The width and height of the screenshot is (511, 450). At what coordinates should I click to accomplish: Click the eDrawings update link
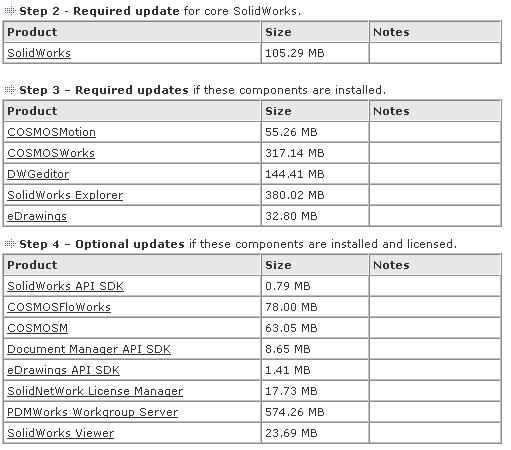pyautogui.click(x=37, y=216)
